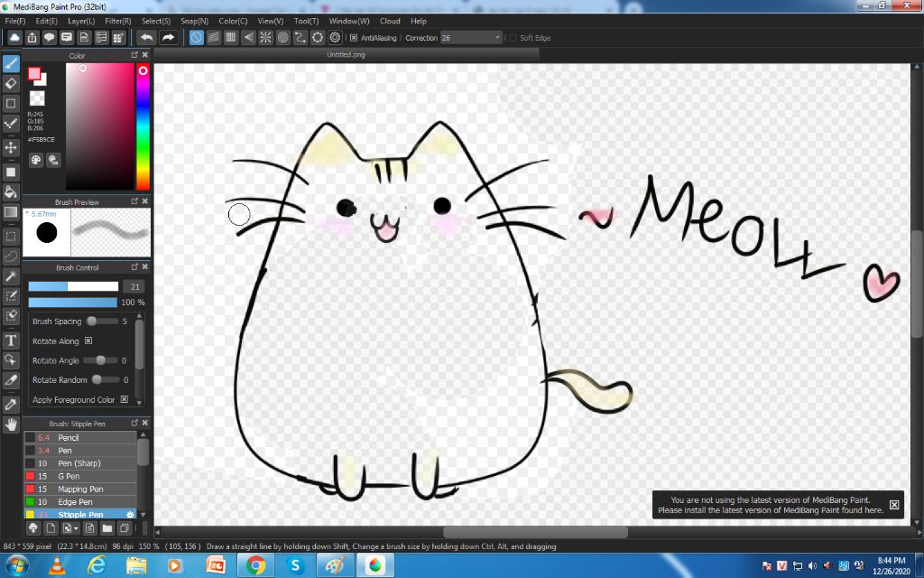Viewport: 924px width, 578px height.
Task: Select the Pen (Sharp) brush
Action: pyautogui.click(x=80, y=463)
